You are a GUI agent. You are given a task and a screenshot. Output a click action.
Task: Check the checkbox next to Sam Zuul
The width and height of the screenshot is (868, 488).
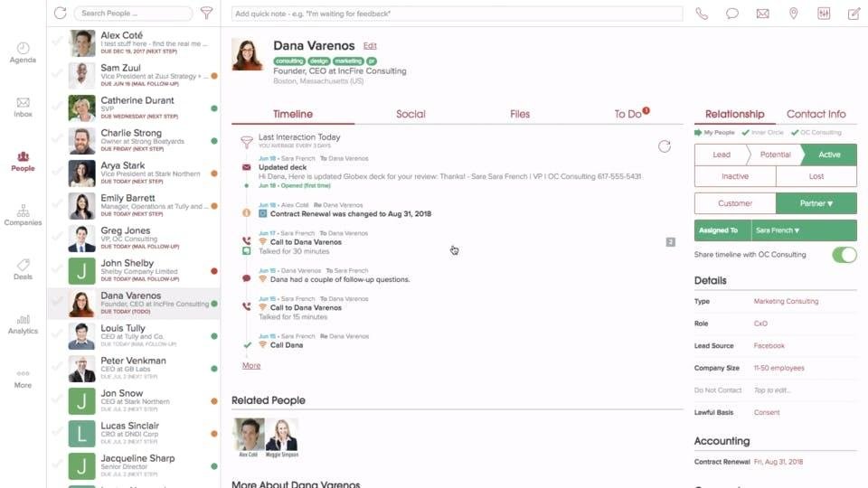tap(57, 75)
